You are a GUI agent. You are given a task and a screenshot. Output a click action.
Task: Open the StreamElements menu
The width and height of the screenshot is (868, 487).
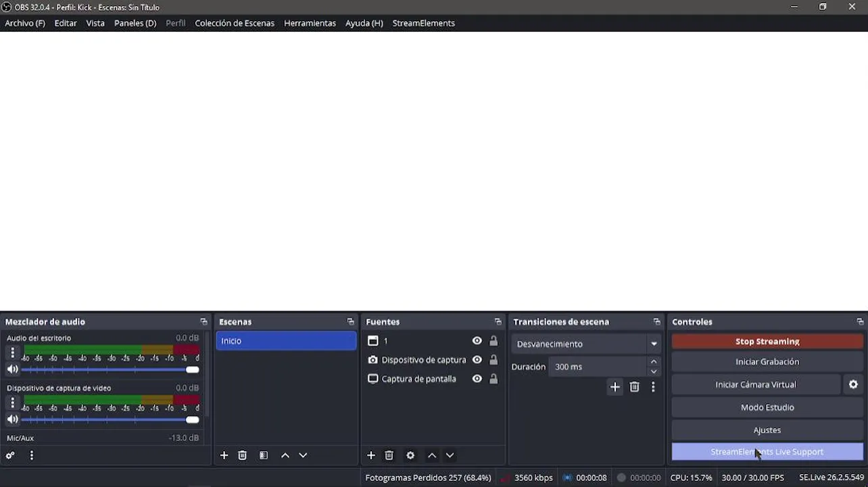(424, 23)
